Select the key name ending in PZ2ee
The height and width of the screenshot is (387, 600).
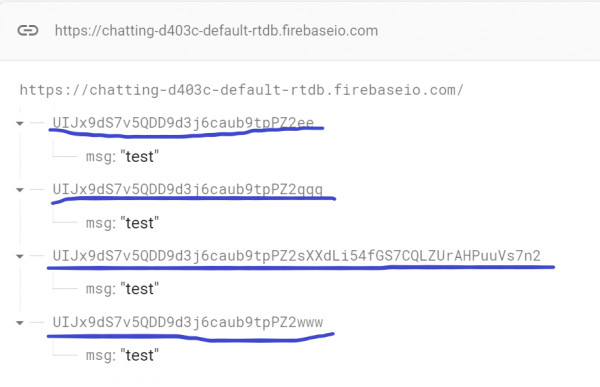[x=183, y=122]
